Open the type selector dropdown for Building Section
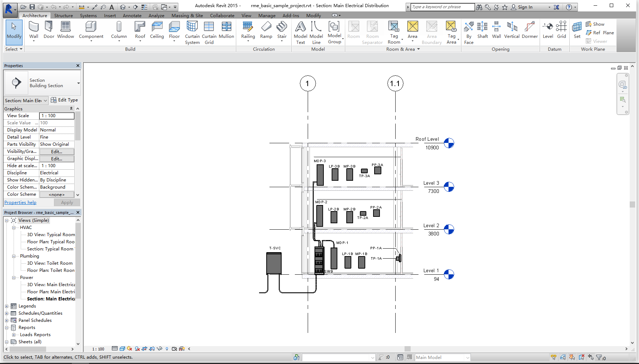The height and width of the screenshot is (364, 639). pyautogui.click(x=78, y=83)
